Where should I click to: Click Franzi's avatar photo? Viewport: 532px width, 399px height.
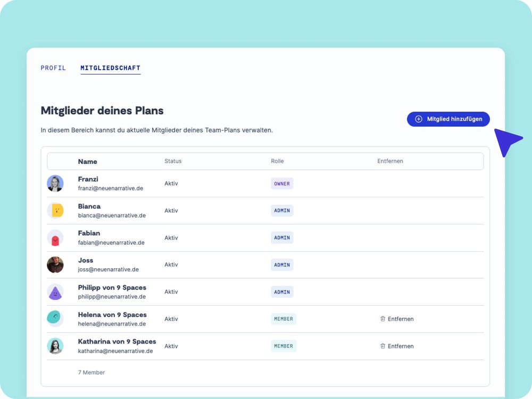click(55, 184)
